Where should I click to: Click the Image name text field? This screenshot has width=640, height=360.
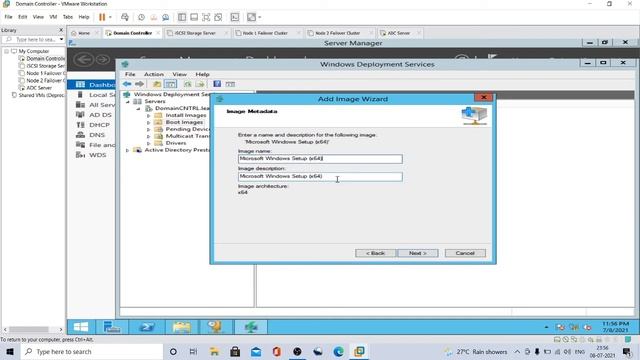point(320,158)
